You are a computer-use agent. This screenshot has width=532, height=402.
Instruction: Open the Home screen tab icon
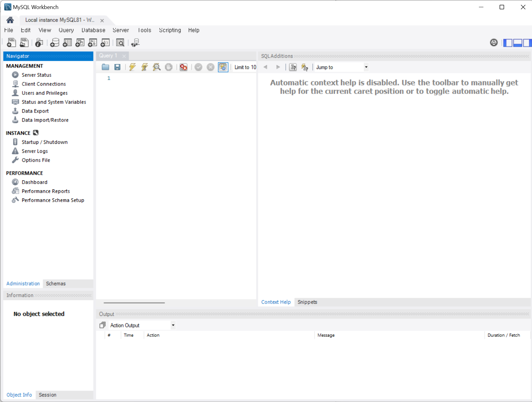pos(10,20)
